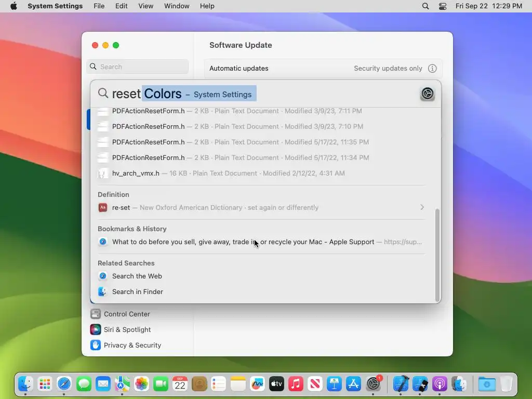Open the File menu

coord(99,6)
